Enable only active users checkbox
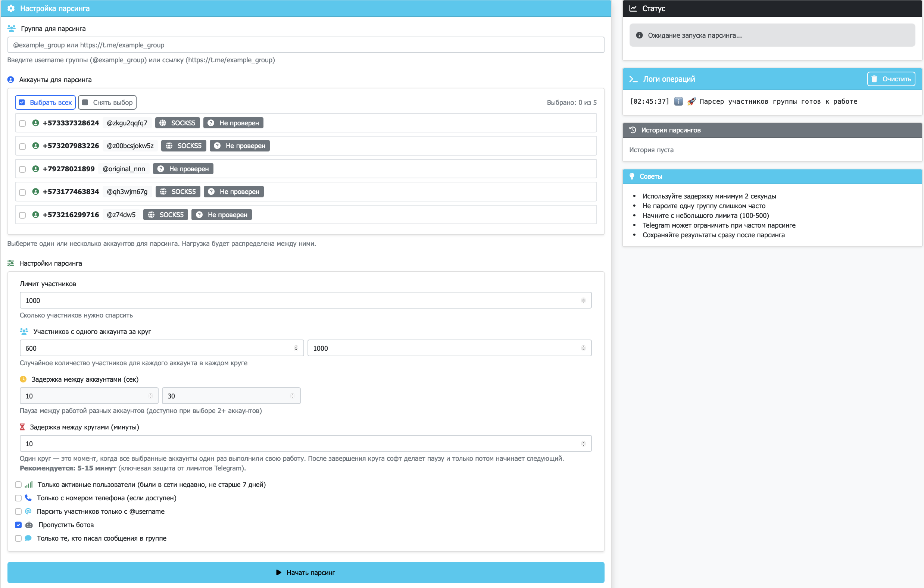Viewport: 924px width, 588px height. [18, 484]
